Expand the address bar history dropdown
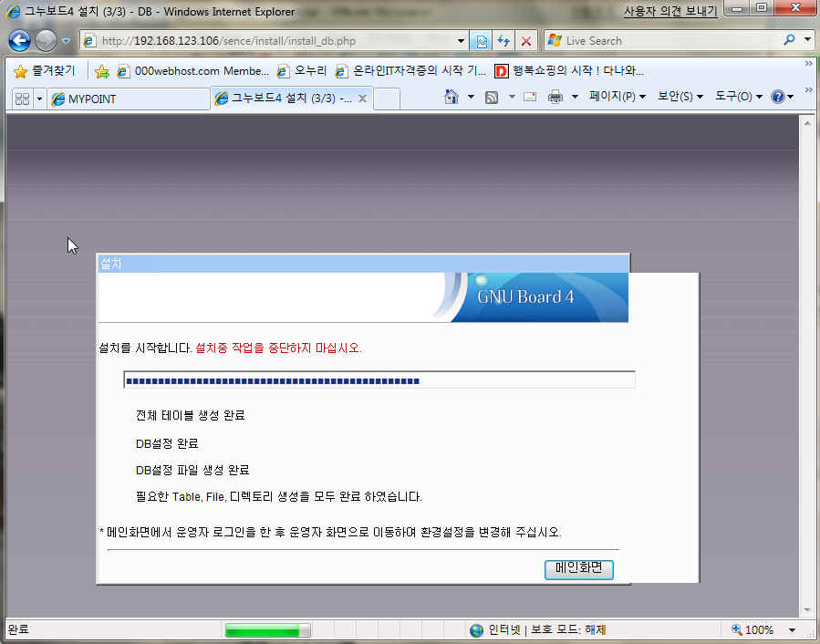The image size is (820, 644). tap(461, 41)
